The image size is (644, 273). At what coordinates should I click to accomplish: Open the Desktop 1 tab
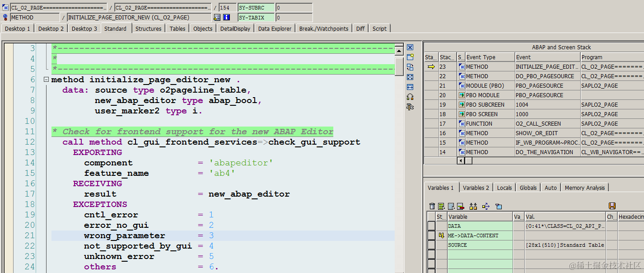point(18,28)
